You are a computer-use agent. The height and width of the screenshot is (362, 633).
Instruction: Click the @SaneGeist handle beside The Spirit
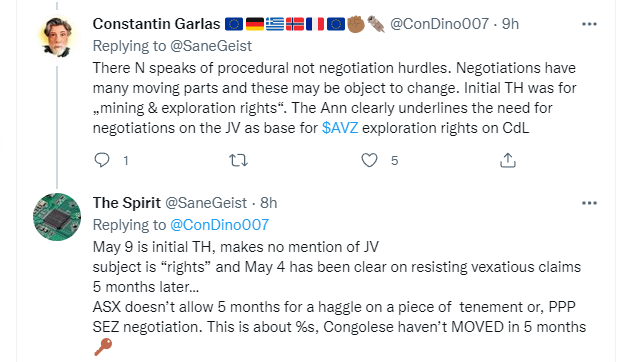click(x=206, y=203)
